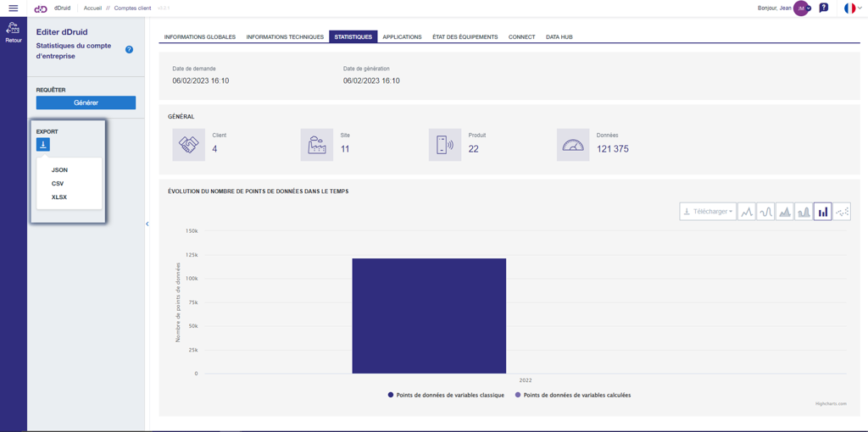Click the Site count 11
Screen dimensions: 868x432
click(345, 149)
